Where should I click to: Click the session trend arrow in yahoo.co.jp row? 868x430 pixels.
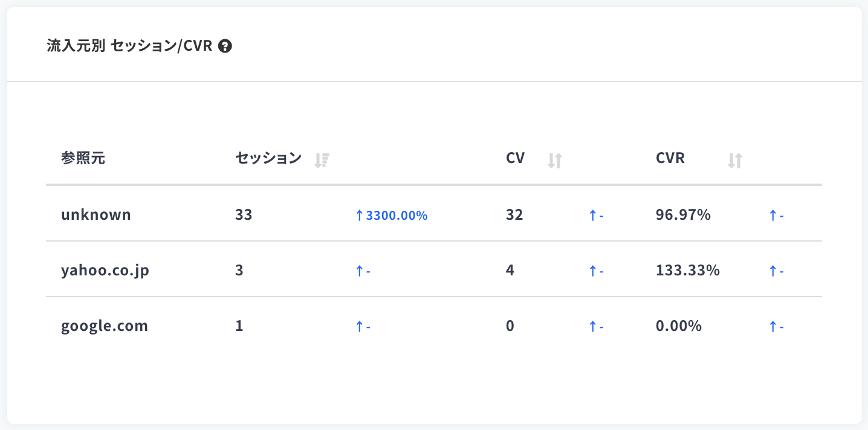(363, 271)
